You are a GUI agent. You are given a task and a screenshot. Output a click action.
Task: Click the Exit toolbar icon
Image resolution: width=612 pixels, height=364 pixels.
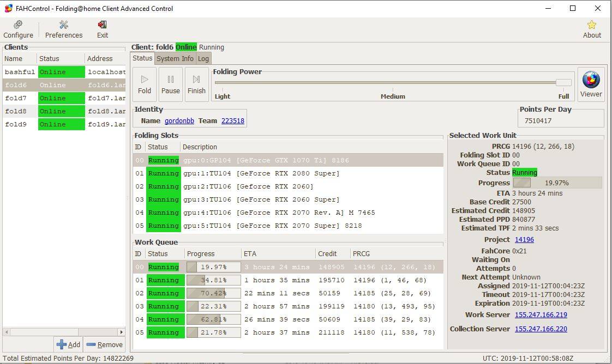pyautogui.click(x=102, y=29)
